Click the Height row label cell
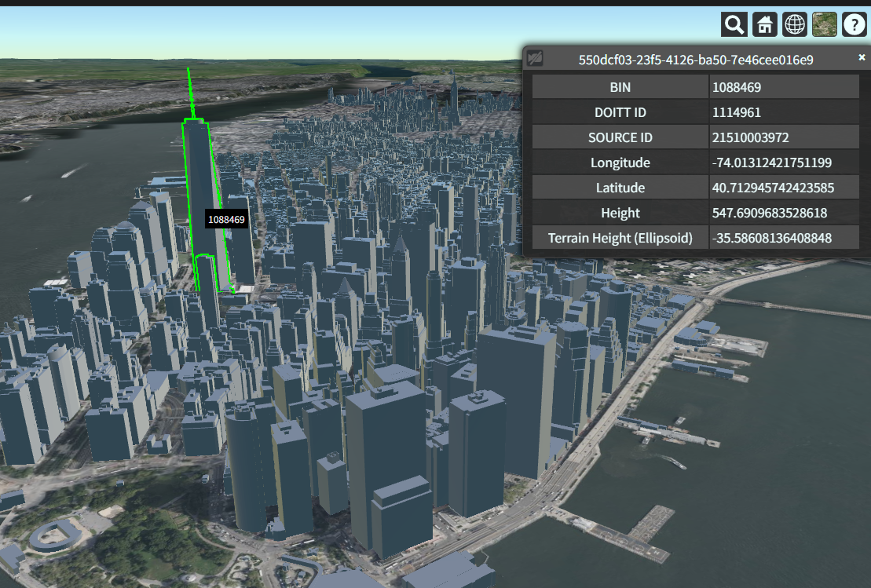Viewport: 871px width, 588px height. [620, 213]
